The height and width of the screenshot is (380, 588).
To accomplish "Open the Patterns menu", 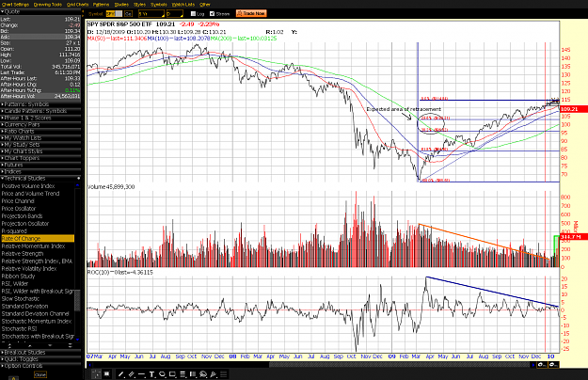I will coord(101,5).
